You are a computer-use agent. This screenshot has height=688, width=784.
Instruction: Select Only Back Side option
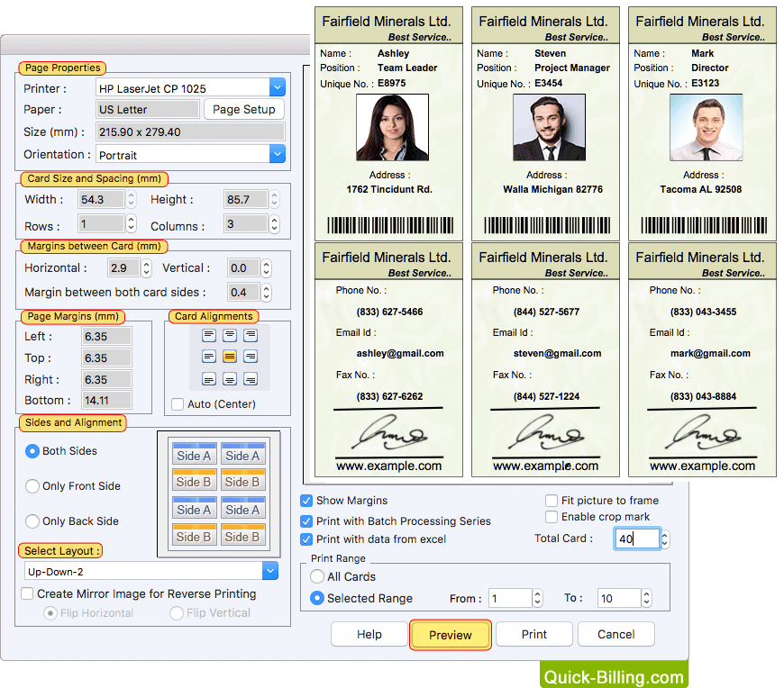[32, 521]
